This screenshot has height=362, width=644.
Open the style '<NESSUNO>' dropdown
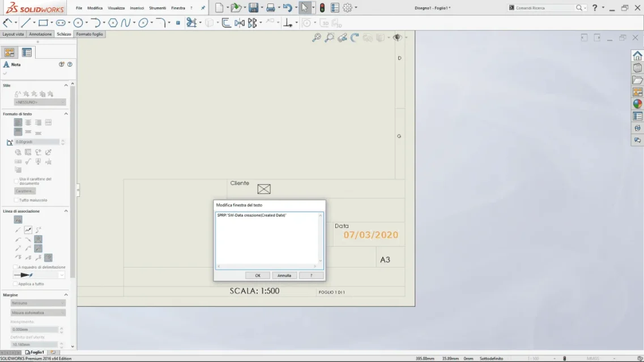40,102
